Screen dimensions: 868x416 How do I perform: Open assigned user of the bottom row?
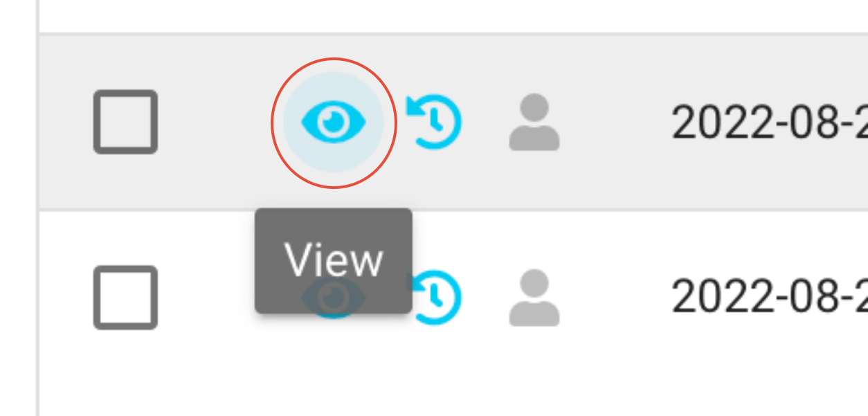tap(534, 298)
